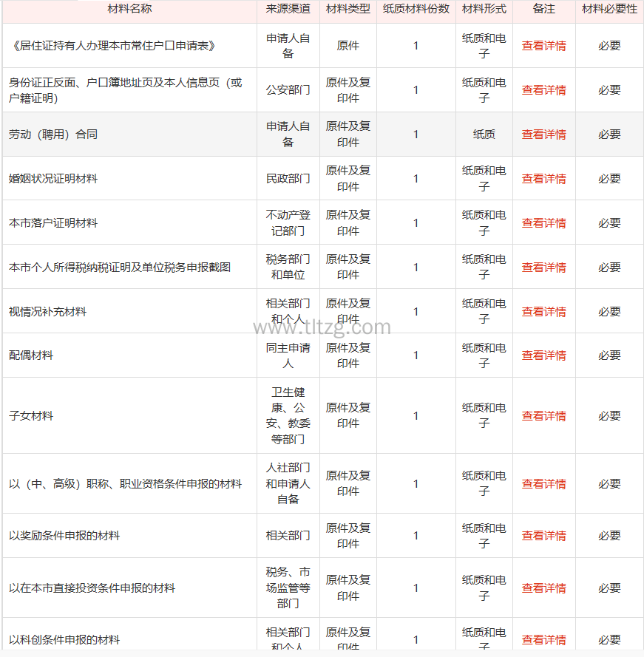Click 查看详情 in the 身份证正反面 row
Screen dimensions: 644x657
[543, 90]
